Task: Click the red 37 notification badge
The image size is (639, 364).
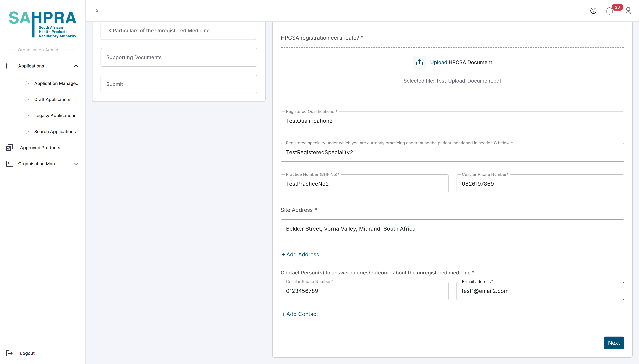Action: (x=618, y=7)
